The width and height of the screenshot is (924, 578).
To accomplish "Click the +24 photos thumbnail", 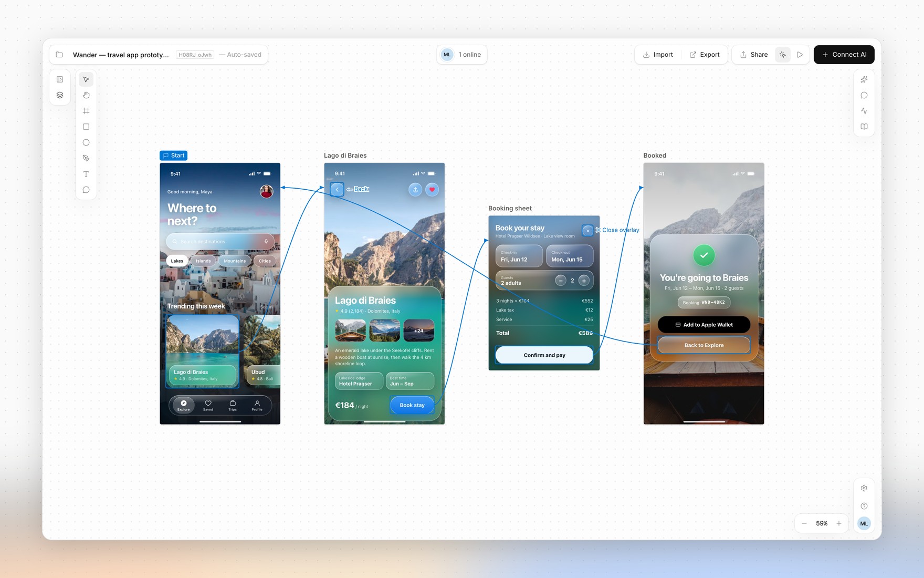I will pyautogui.click(x=418, y=331).
